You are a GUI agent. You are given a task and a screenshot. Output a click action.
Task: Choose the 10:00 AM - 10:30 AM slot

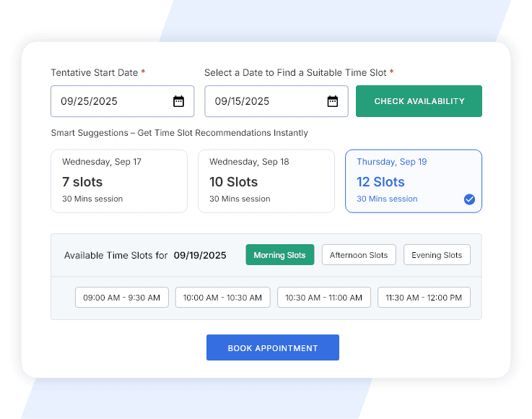223,298
